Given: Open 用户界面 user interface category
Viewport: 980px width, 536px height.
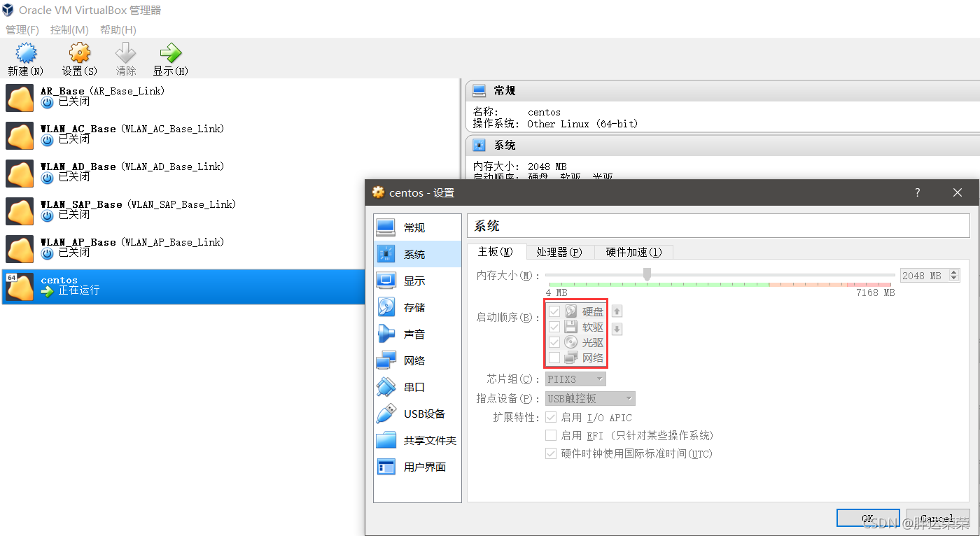Looking at the screenshot, I should click(417, 467).
